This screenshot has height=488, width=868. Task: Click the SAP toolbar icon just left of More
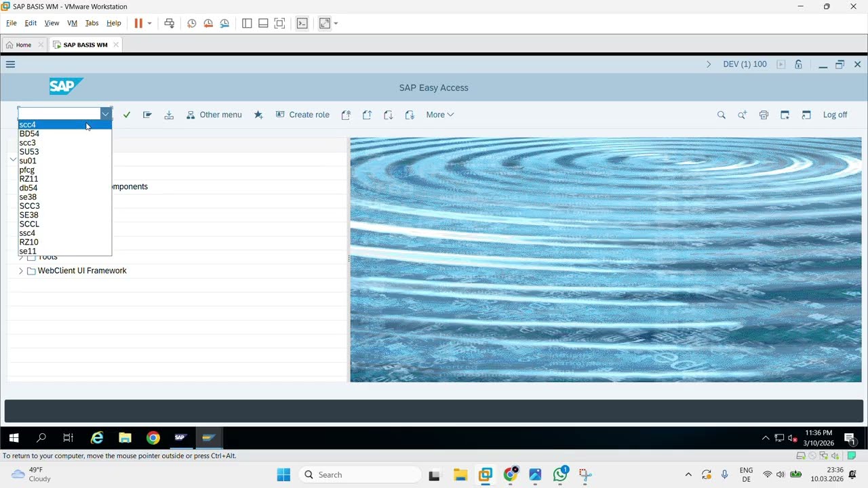coord(410,115)
